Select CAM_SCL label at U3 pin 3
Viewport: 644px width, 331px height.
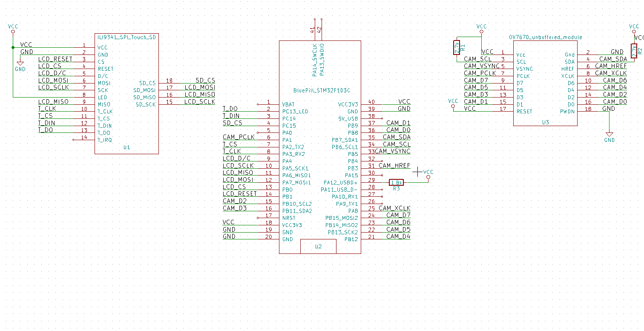[x=477, y=59]
